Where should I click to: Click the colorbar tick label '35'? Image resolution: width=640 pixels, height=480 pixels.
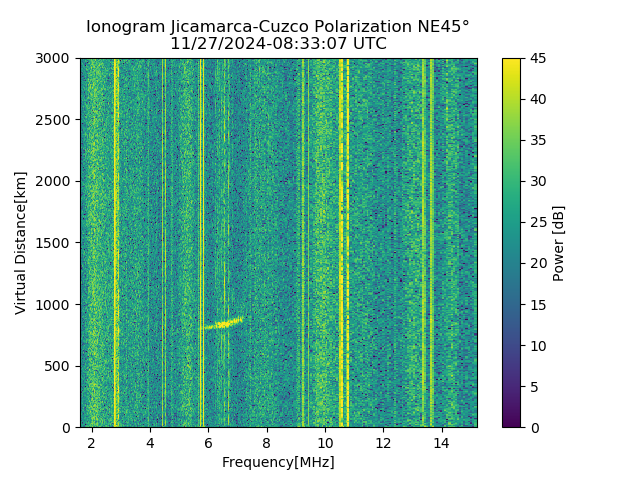(x=538, y=140)
